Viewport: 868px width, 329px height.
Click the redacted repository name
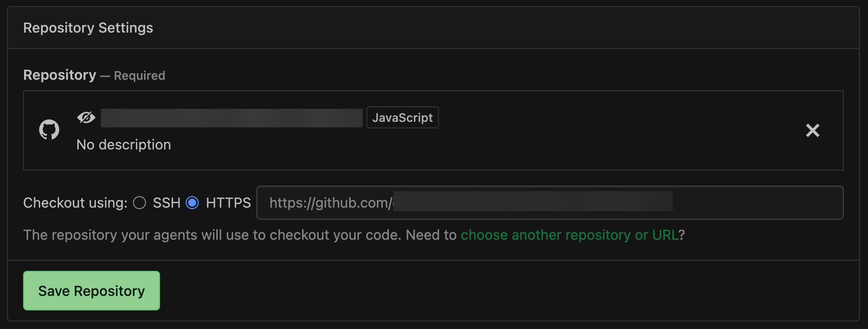pos(231,118)
